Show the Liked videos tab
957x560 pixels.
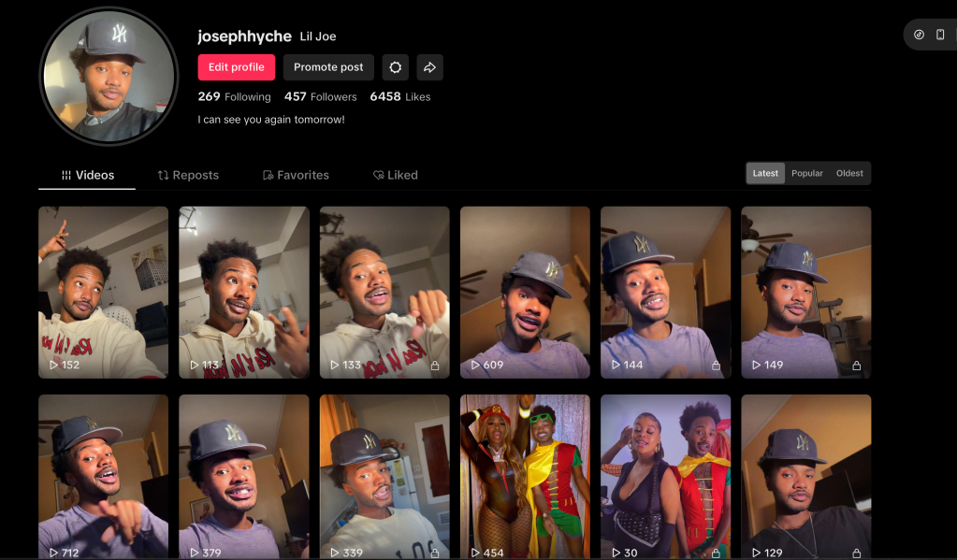pos(396,175)
